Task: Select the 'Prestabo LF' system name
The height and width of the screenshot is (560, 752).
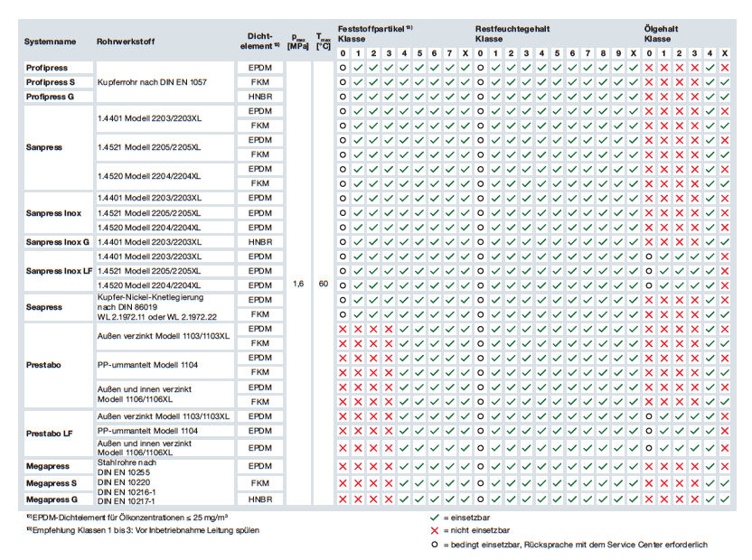Action: [x=49, y=434]
